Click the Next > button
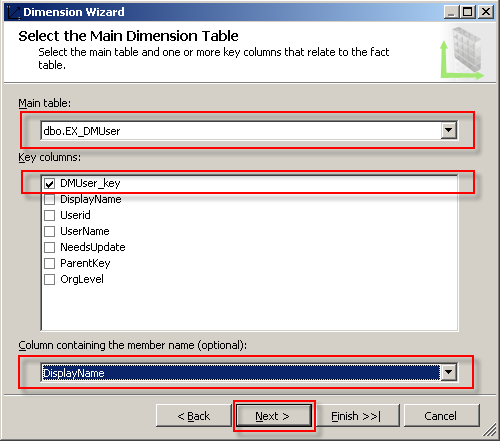This screenshot has height=441, width=500. (274, 416)
